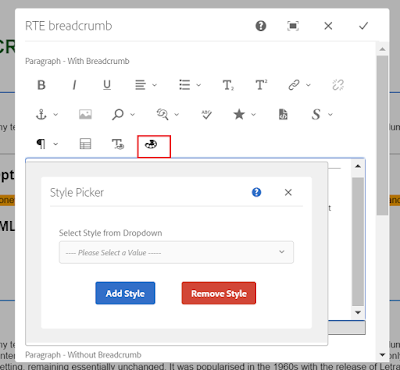Image resolution: width=400 pixels, height=370 pixels.
Task: Open the anchor options
Action: coord(46,114)
